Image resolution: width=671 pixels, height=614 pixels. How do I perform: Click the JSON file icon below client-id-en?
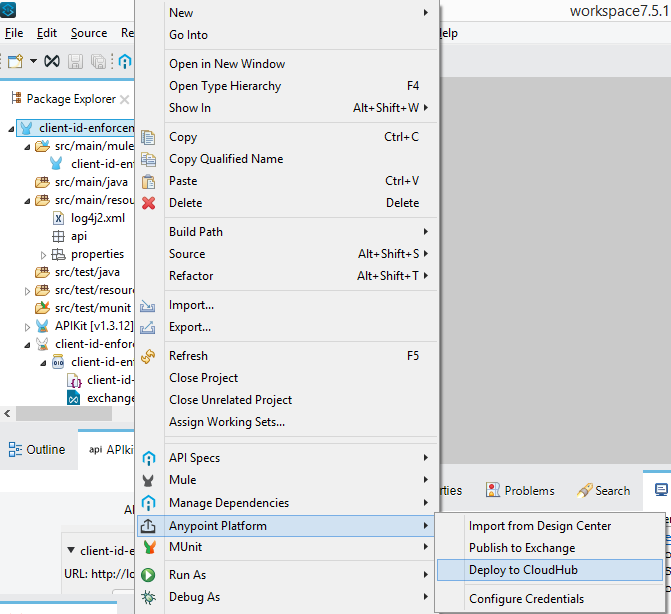click(x=74, y=380)
